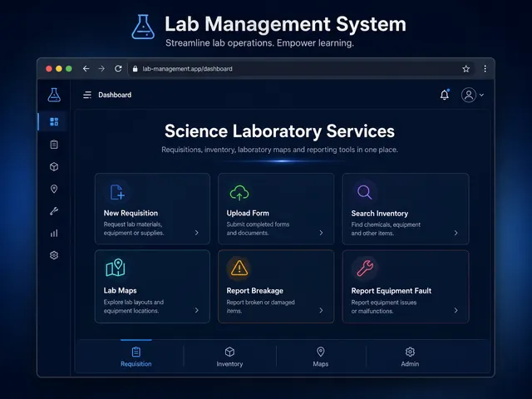Click the text 'Explore lab layouts and equipment locations.'

(134, 307)
